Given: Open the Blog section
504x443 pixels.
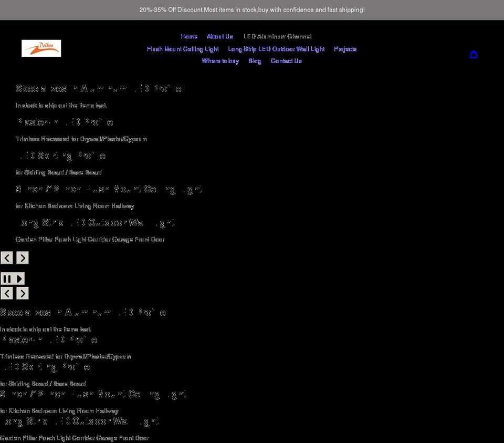Looking at the screenshot, I should click(x=255, y=60).
